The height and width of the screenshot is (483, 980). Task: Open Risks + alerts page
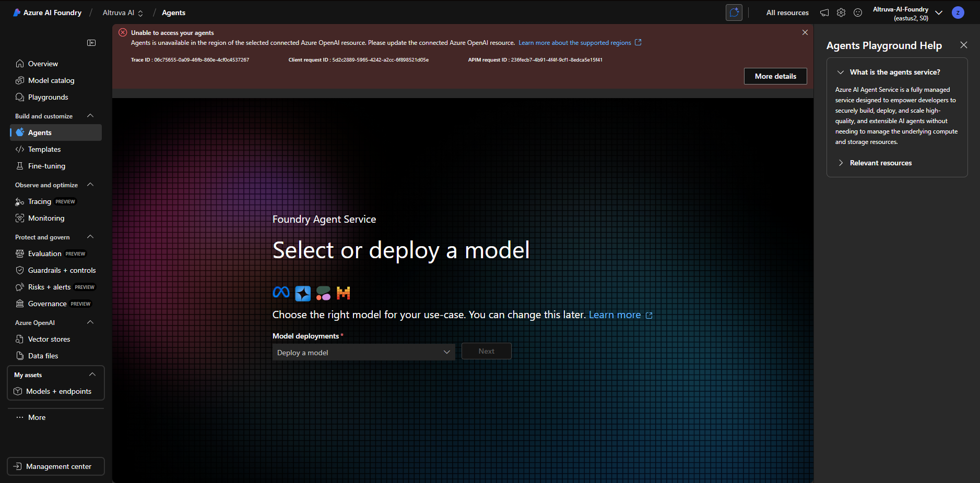pyautogui.click(x=56, y=287)
